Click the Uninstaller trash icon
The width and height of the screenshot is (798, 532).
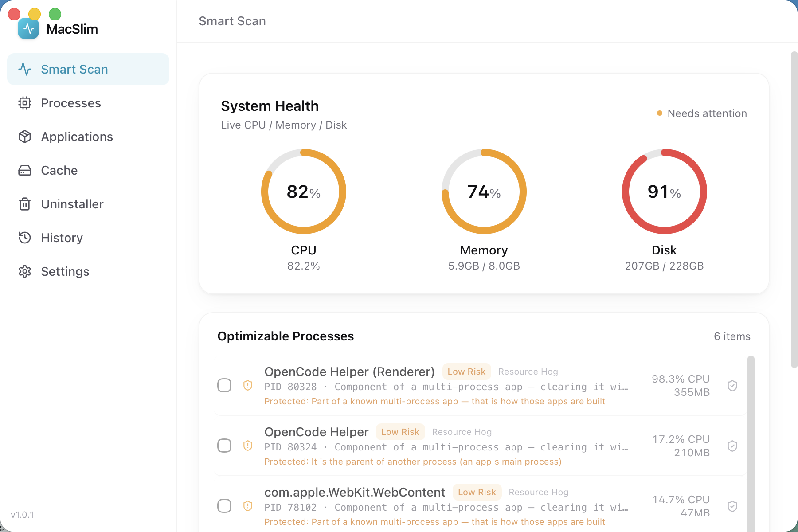(x=25, y=204)
